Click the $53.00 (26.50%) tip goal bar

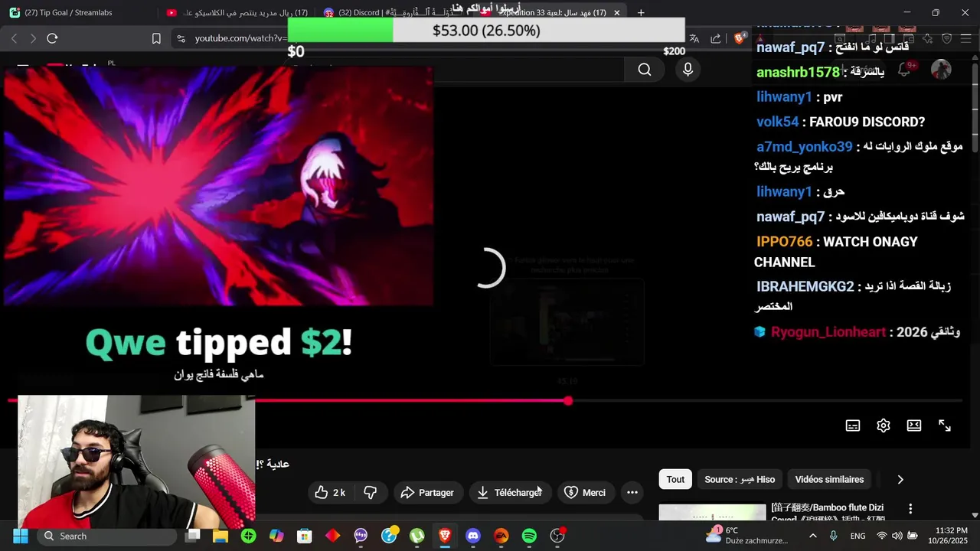(486, 31)
